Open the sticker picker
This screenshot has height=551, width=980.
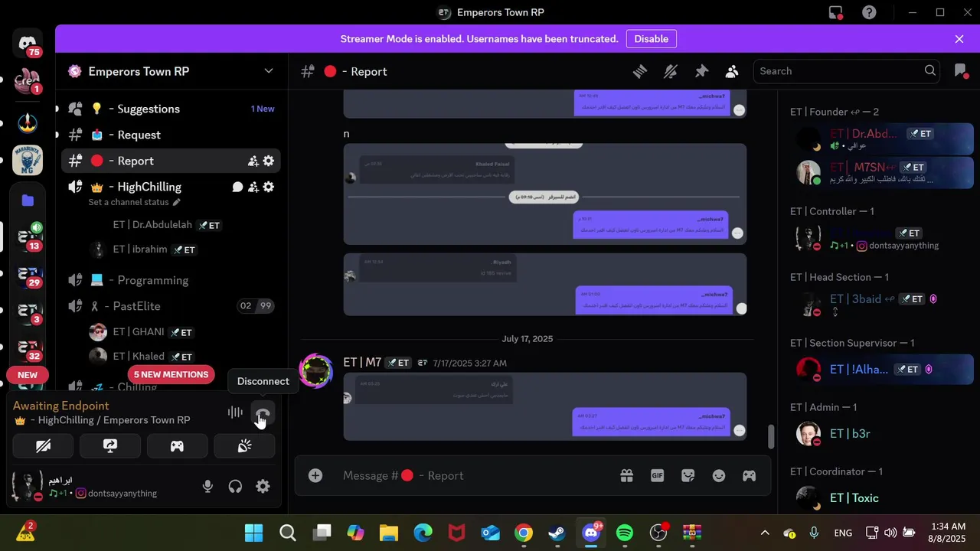[688, 476]
